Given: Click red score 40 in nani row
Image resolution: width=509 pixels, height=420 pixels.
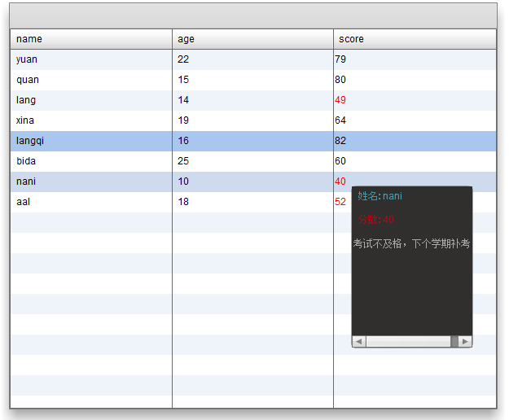Looking at the screenshot, I should coord(340,182).
